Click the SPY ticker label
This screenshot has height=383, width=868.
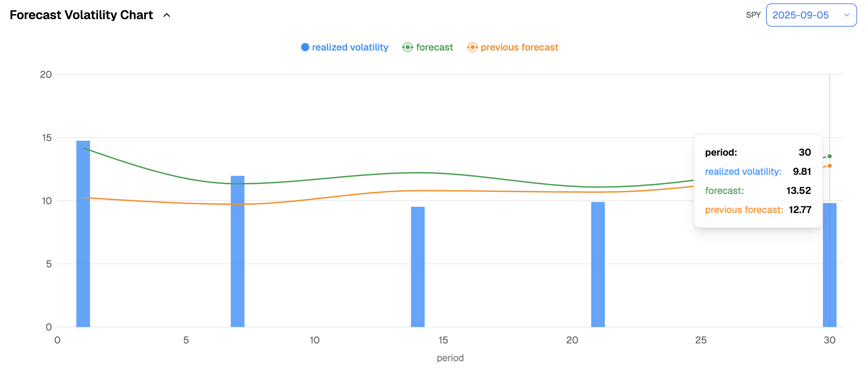click(x=753, y=15)
